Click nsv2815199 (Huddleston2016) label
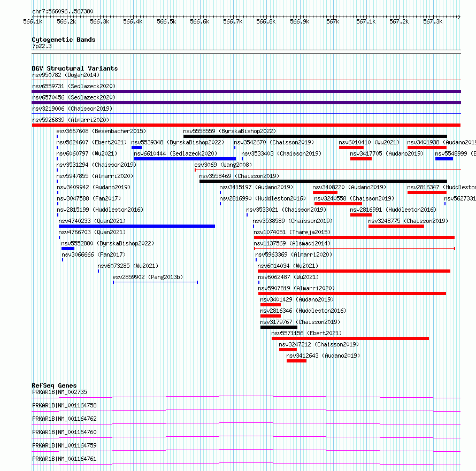Image resolution: width=476 pixels, height=471 pixels. tap(100, 210)
